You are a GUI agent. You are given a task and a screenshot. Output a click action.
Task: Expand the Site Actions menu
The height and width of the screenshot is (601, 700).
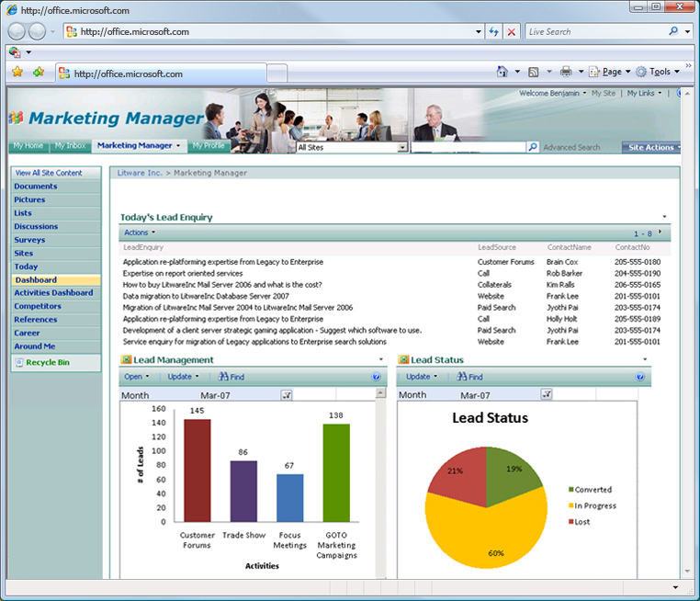(x=651, y=147)
